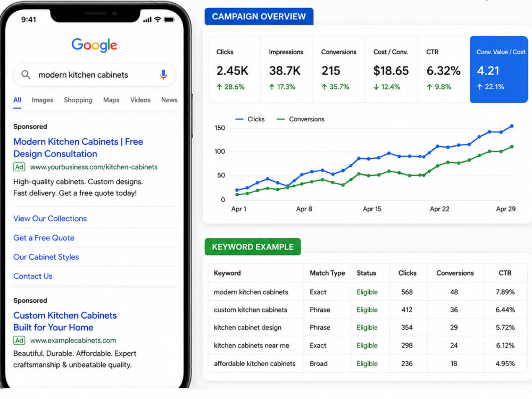Open the Contact Us sitelink
532x399 pixels.
coord(33,276)
